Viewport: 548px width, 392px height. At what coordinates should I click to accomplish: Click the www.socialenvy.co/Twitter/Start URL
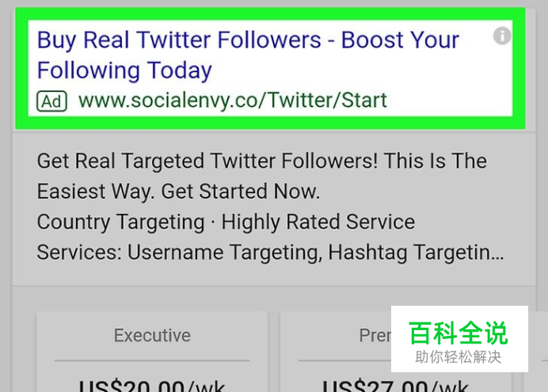pyautogui.click(x=232, y=101)
